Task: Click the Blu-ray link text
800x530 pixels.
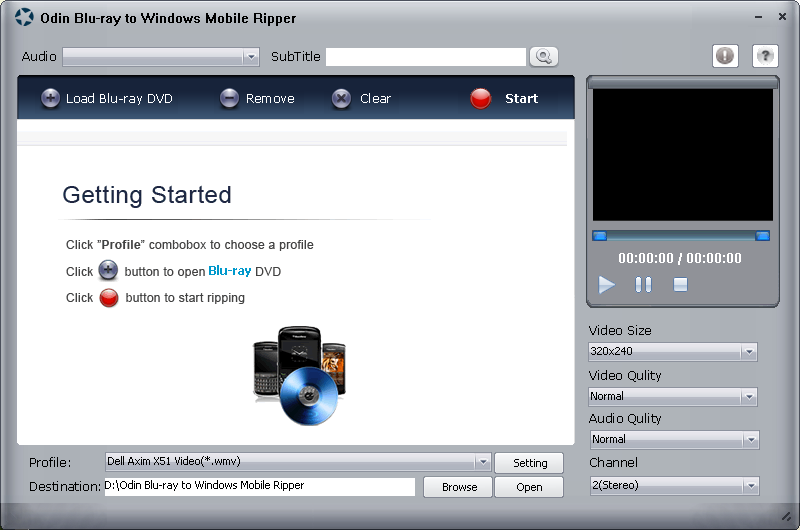Action: coord(230,270)
